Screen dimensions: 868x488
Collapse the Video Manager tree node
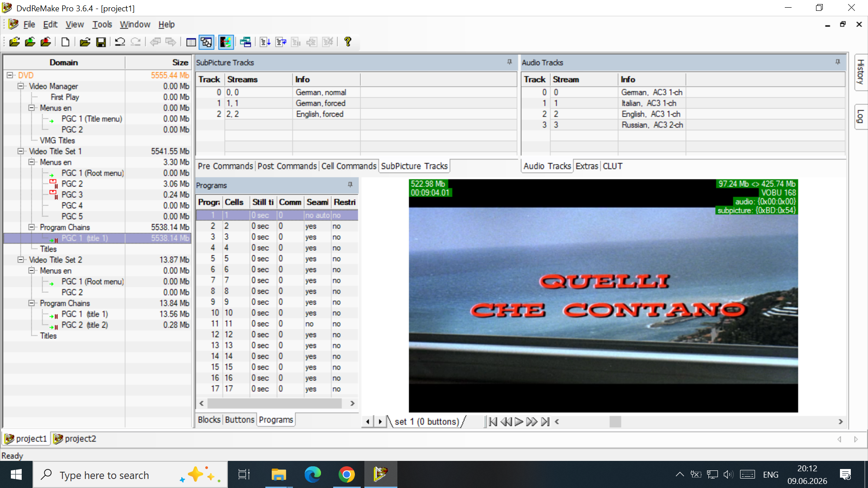20,86
